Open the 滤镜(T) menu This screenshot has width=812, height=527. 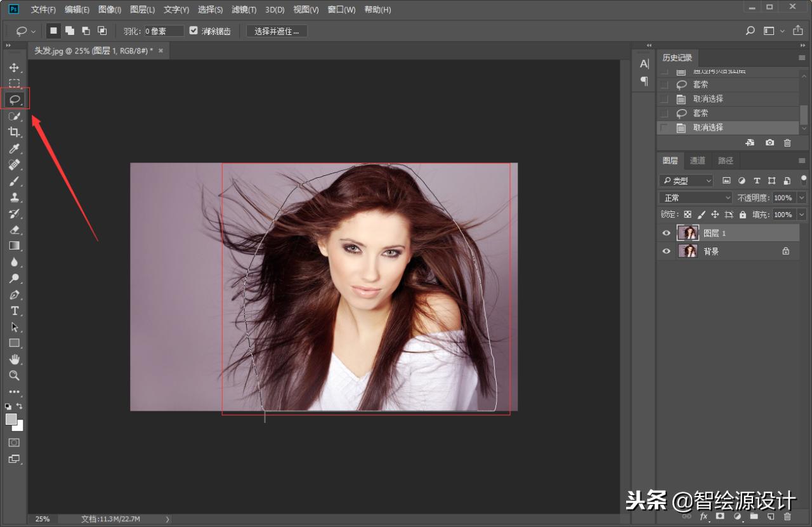point(244,10)
